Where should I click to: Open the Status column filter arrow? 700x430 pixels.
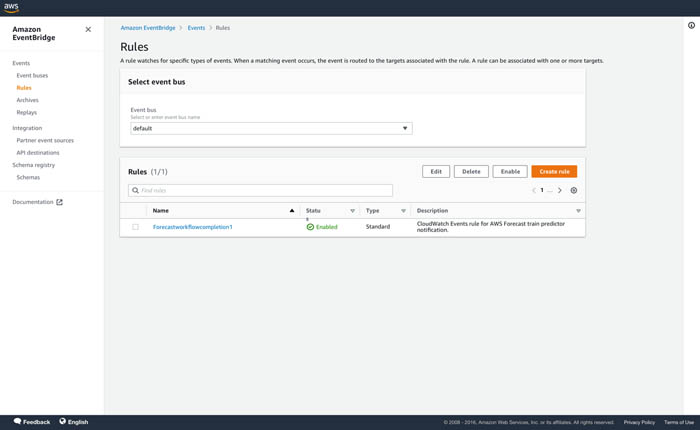click(x=352, y=211)
